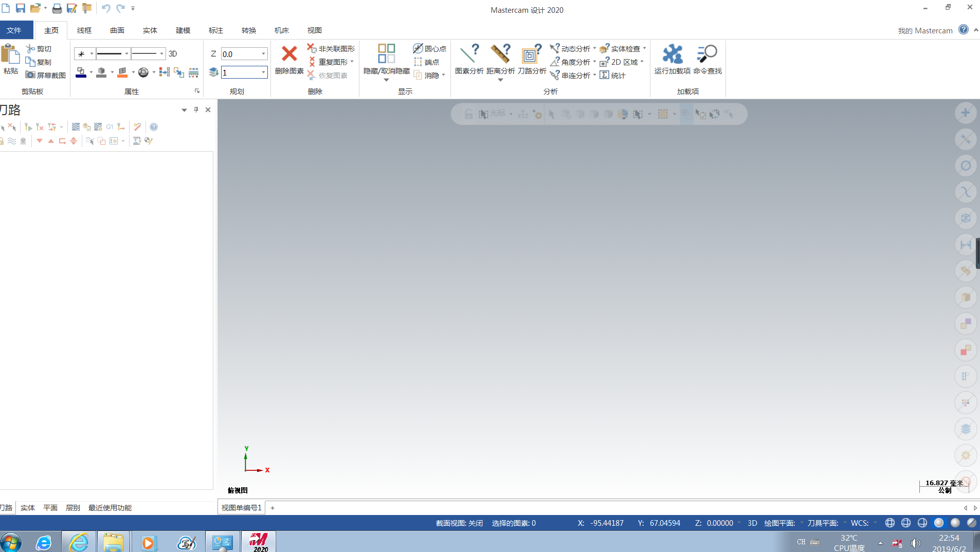Open the 刀路 panel options dropdown arrow
Viewport: 980px width, 552px height.
184,110
